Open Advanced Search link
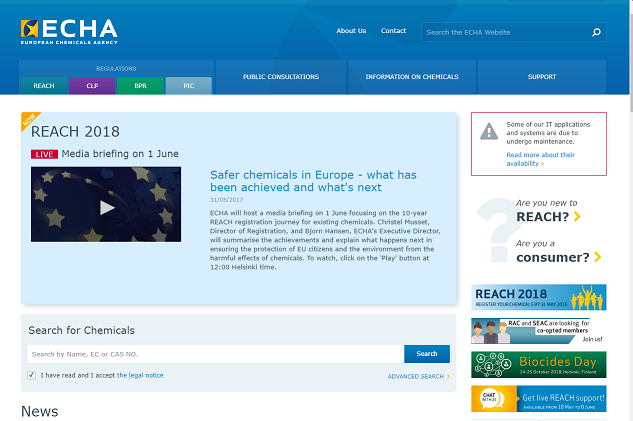This screenshot has height=421, width=633. [419, 377]
